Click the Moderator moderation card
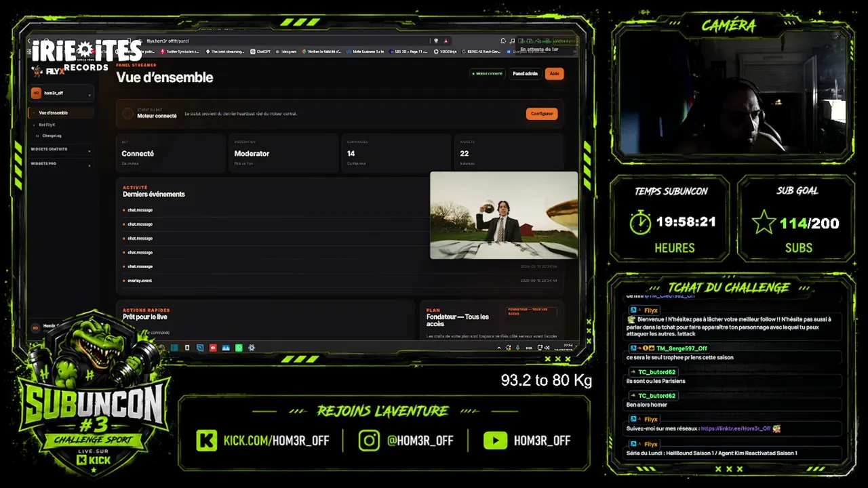Viewport: 868px width, 488px height. (283, 153)
